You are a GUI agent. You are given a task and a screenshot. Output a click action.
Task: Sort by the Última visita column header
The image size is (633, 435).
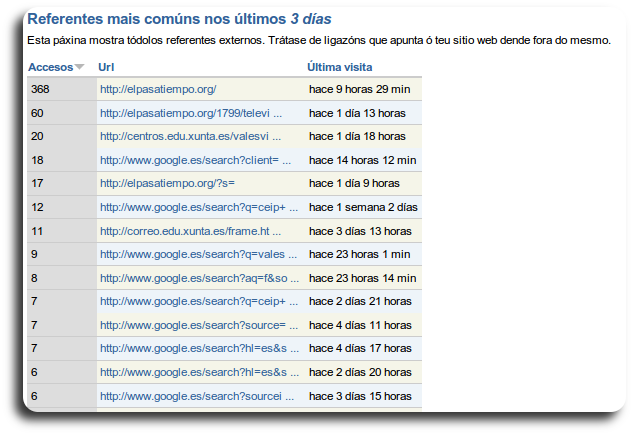(339, 67)
